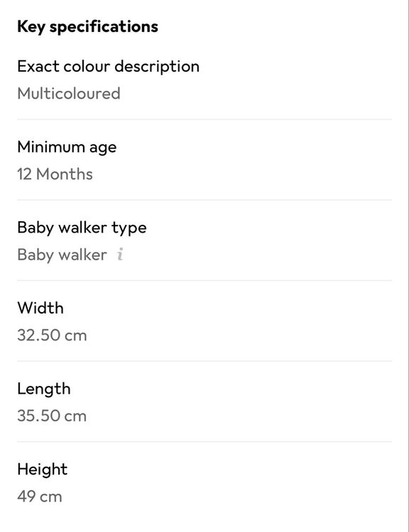The width and height of the screenshot is (409, 532).
Task: Click the Minimum age label
Action: (67, 148)
